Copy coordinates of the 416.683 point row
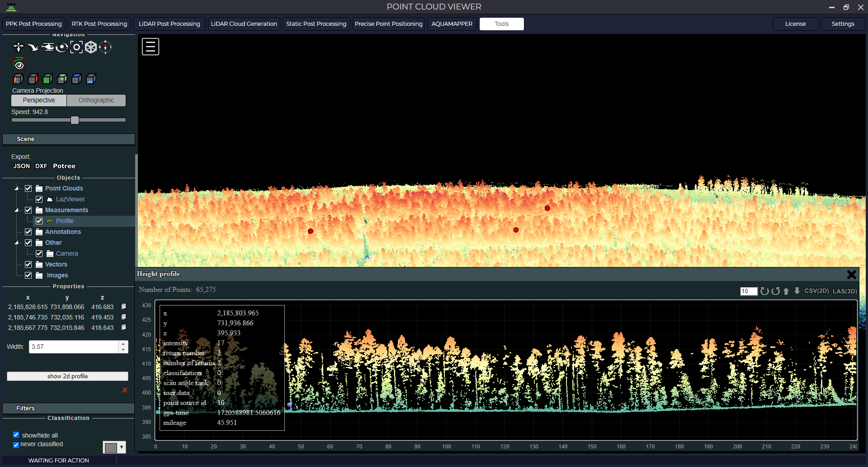This screenshot has height=467, width=868. click(x=124, y=307)
